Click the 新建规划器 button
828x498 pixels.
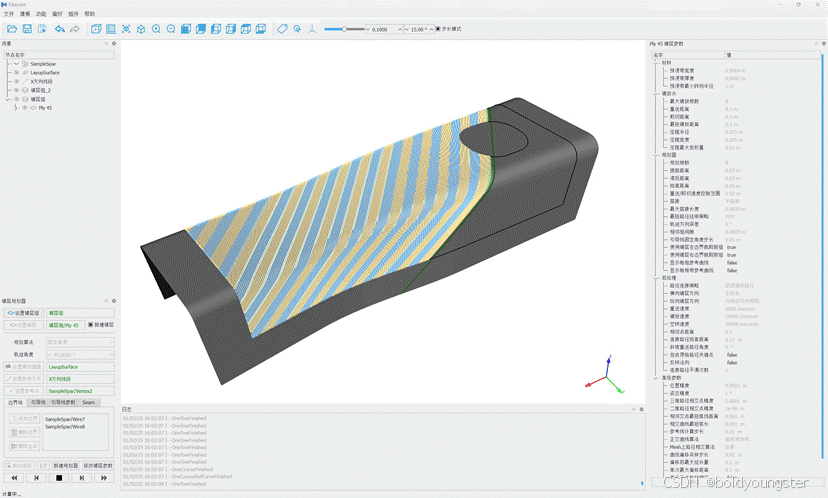pyautogui.click(x=67, y=465)
